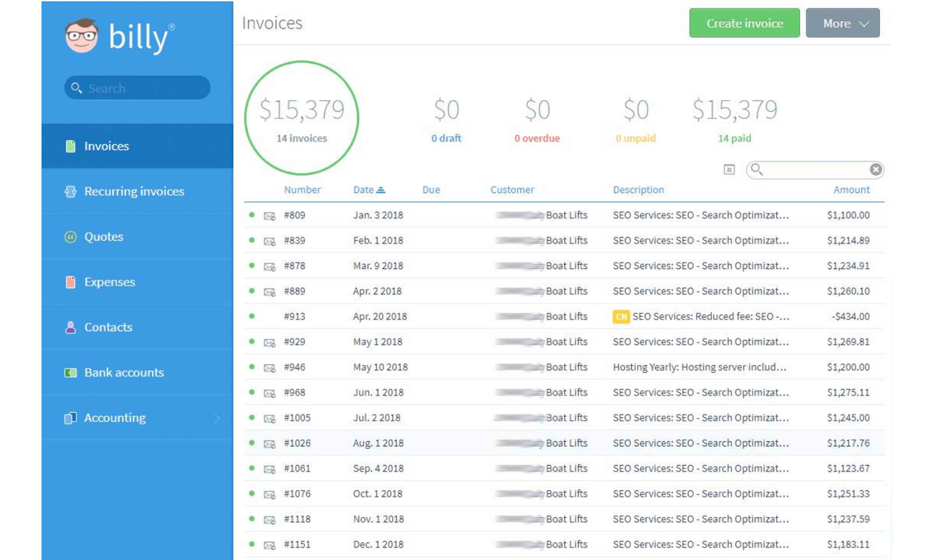
Task: Navigate to Expenses
Action: click(137, 282)
